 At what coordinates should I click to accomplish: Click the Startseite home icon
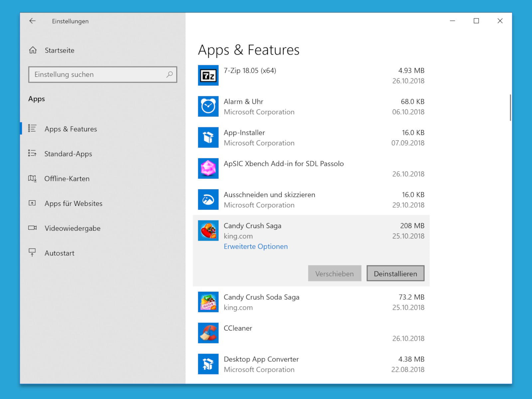[33, 50]
